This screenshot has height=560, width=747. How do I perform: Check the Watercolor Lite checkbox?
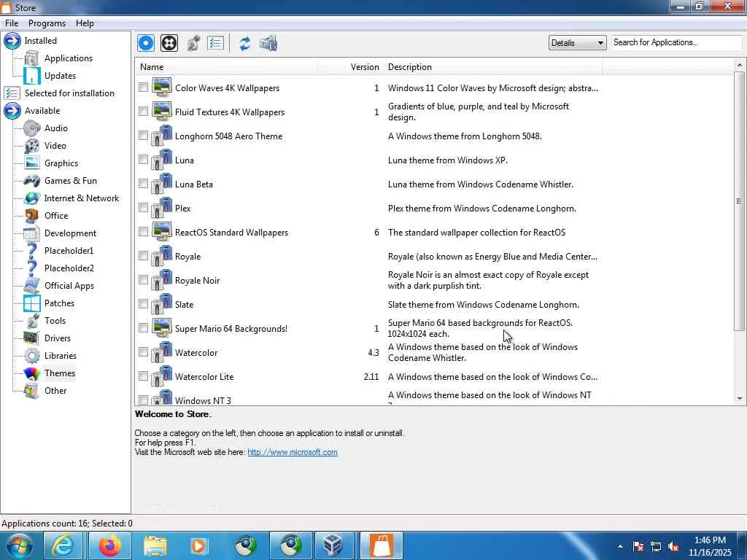[x=144, y=376]
